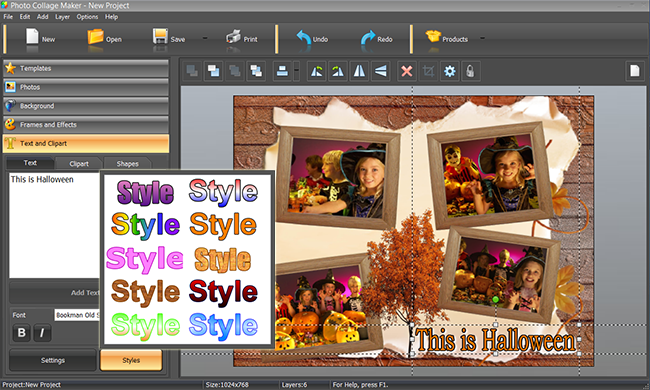Click the text box containing This is Halloween
Image resolution: width=650 pixels, height=390 pixels.
(x=54, y=225)
